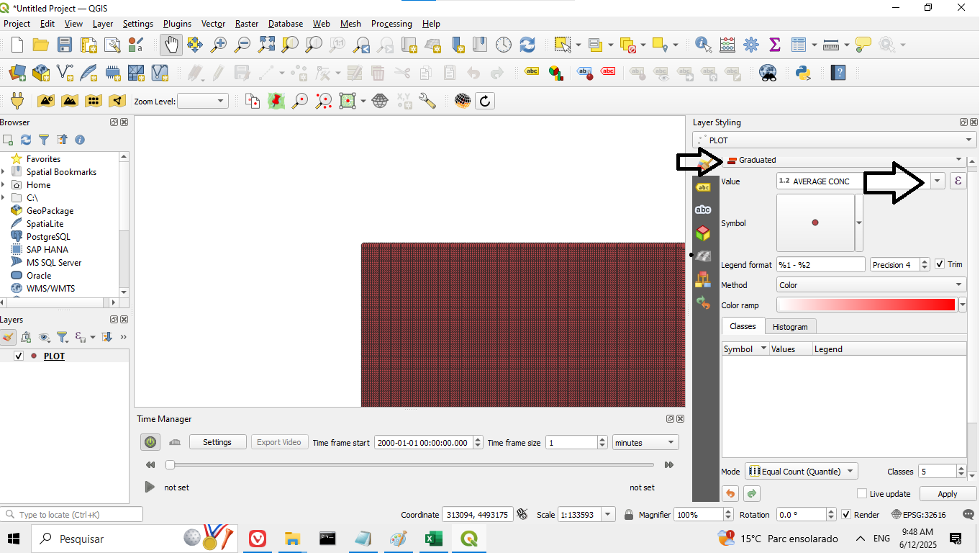Open the Zoom Level dropdown
Screen dimensions: 980x553
203,102
